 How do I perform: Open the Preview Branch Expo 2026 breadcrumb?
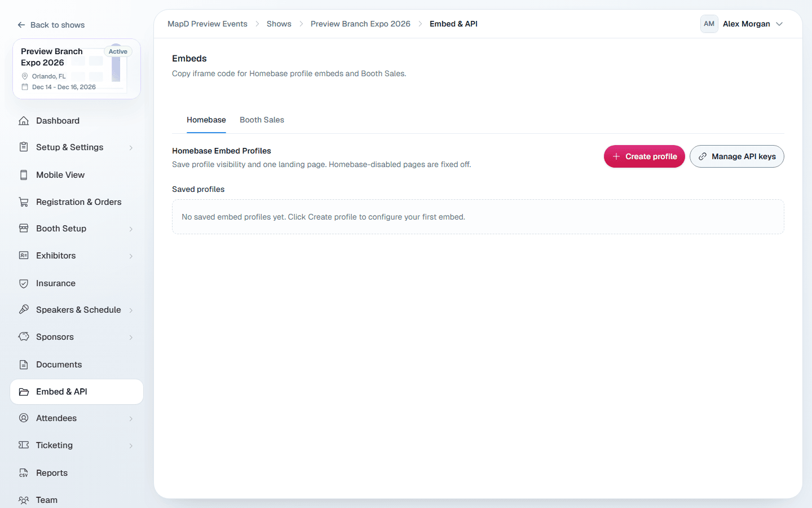[x=360, y=24]
